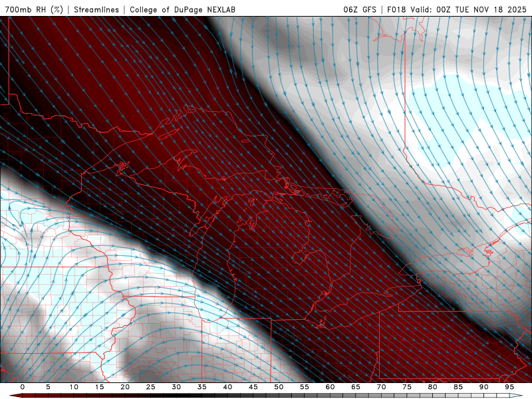Click the "60" colorbar scale label
The image size is (532, 399).
330,387
